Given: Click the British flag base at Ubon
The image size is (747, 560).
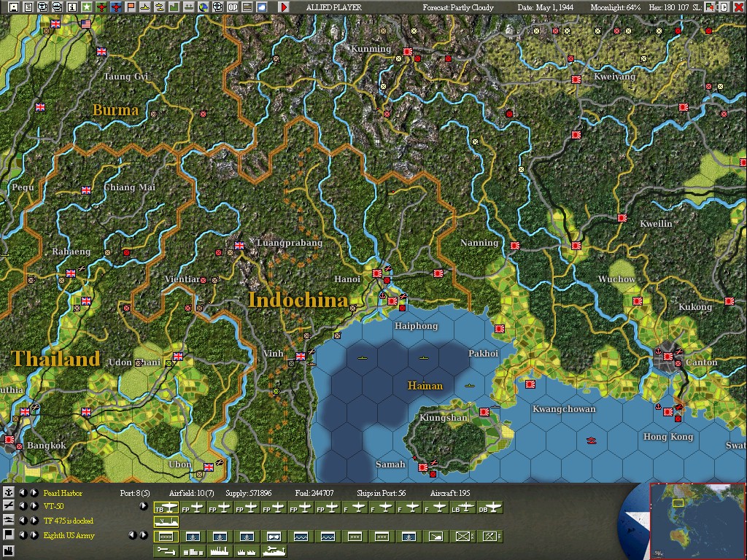Looking at the screenshot, I should pyautogui.click(x=208, y=467).
